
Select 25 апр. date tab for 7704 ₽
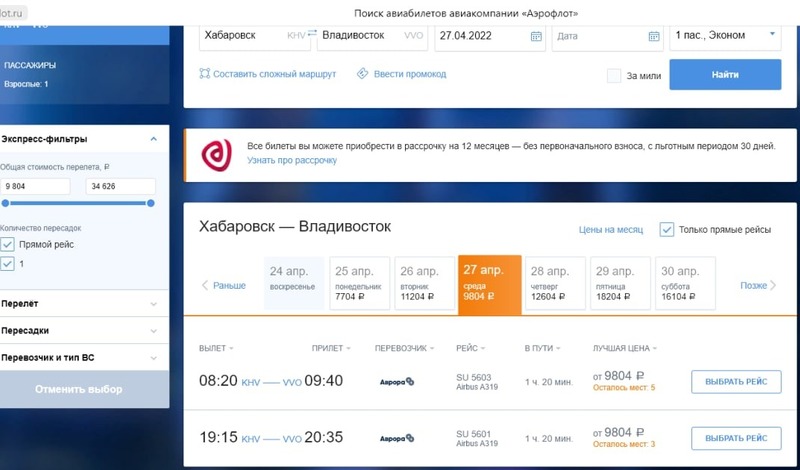point(359,283)
